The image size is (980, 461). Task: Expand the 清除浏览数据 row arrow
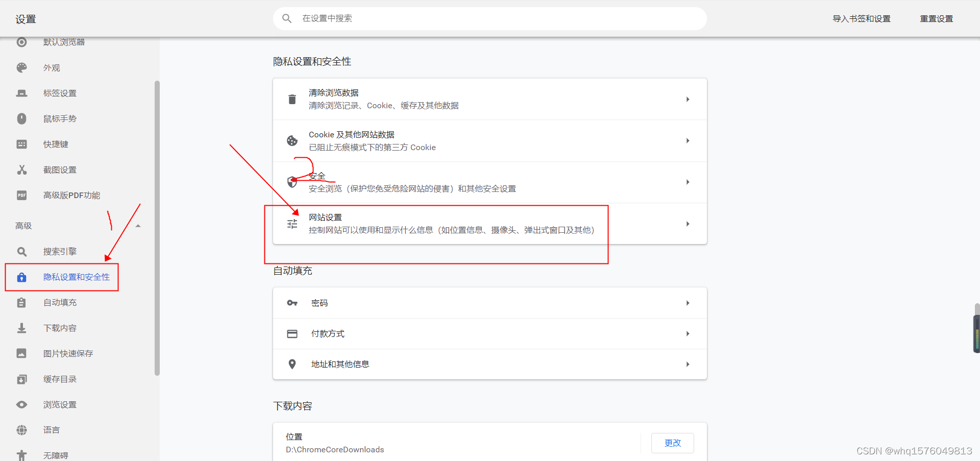coord(688,99)
